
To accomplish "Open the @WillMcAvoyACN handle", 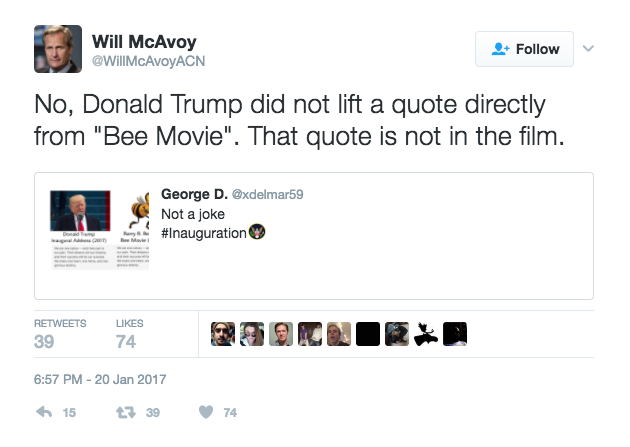I will point(148,61).
